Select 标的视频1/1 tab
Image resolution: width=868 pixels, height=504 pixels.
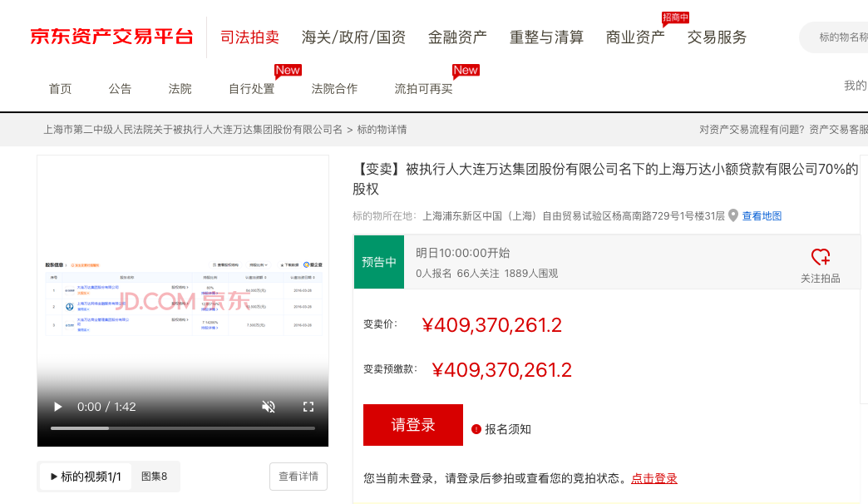(86, 477)
